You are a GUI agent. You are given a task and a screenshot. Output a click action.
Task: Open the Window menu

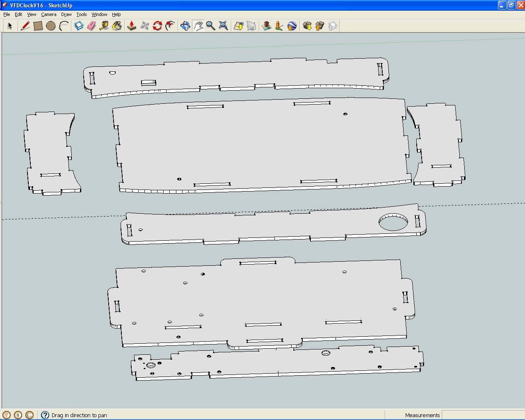[x=99, y=14]
